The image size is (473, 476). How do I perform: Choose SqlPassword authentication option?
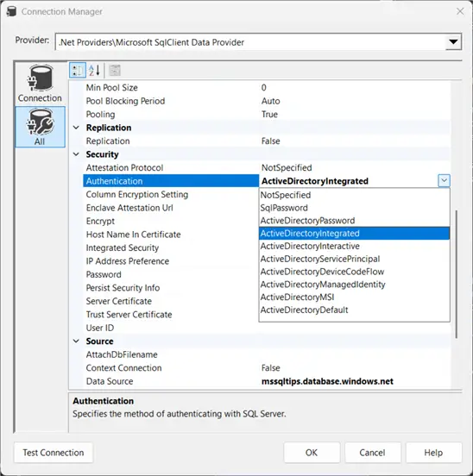coord(354,208)
